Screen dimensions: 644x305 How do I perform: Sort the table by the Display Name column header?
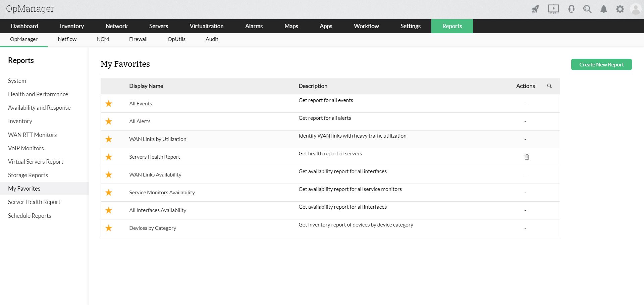[146, 86]
